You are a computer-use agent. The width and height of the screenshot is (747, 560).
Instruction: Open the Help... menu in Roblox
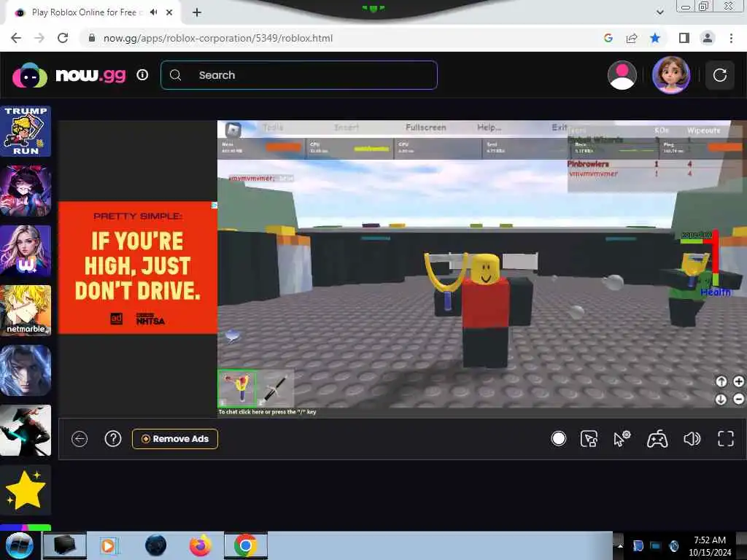[x=489, y=128]
